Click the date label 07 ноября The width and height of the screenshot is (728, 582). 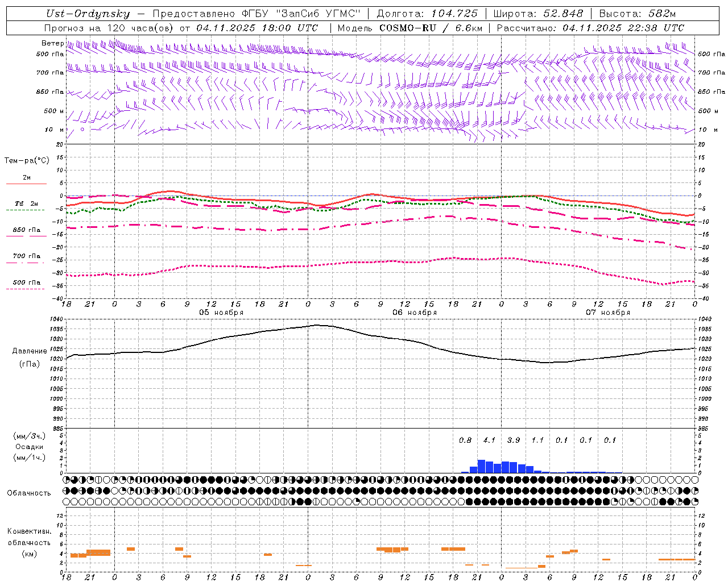pyautogui.click(x=608, y=313)
